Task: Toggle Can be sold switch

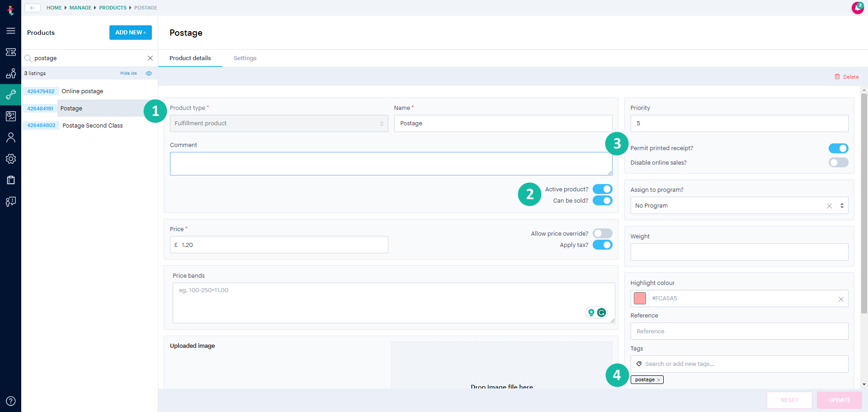Action: pos(603,200)
